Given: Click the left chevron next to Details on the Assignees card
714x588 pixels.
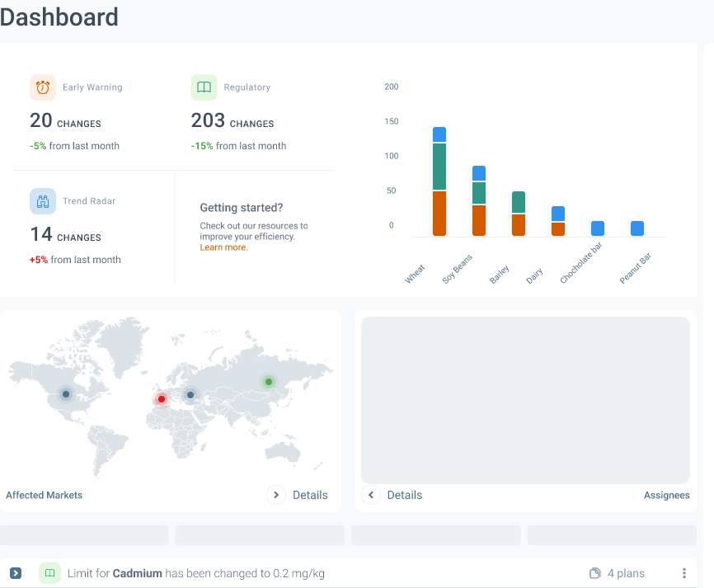Looking at the screenshot, I should (371, 495).
